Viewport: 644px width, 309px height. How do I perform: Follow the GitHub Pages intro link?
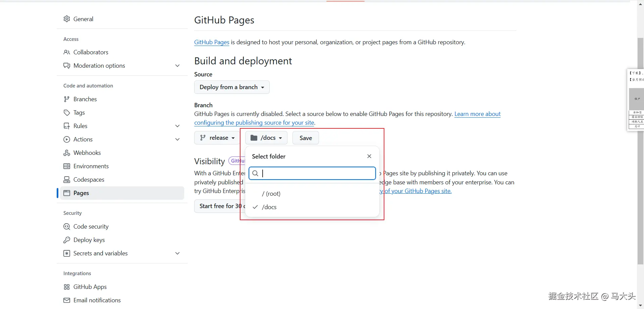point(212,42)
